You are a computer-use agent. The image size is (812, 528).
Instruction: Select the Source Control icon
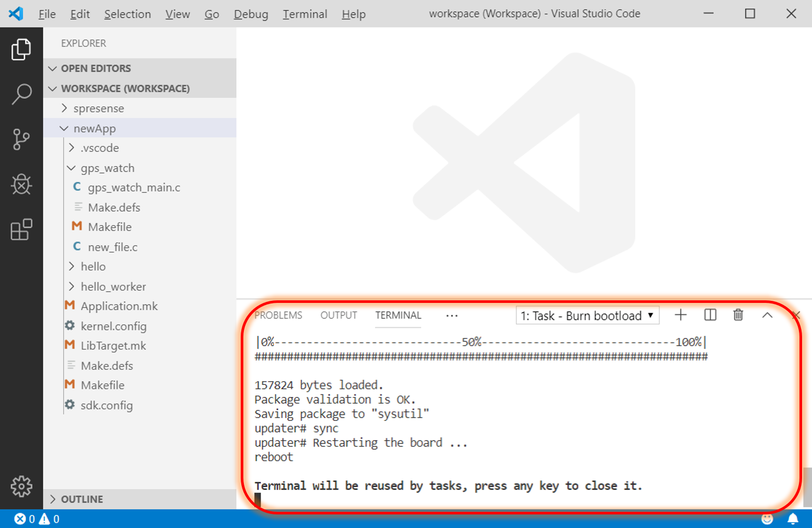click(21, 139)
